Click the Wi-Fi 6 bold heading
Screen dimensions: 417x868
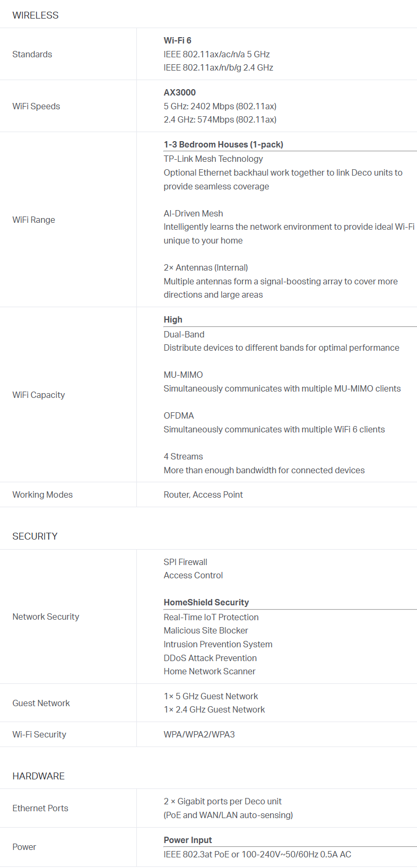[178, 40]
